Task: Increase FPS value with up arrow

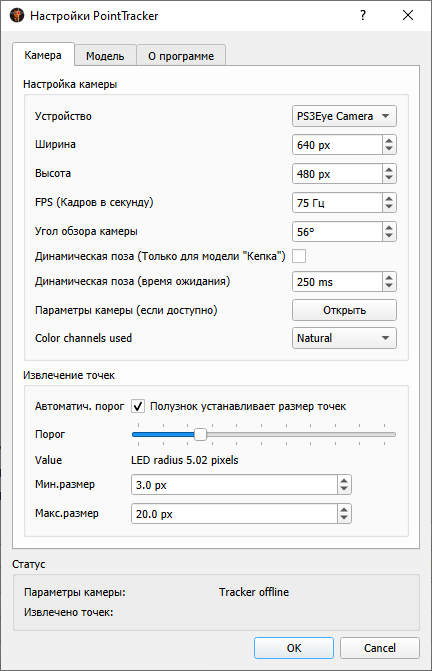Action: pos(389,198)
